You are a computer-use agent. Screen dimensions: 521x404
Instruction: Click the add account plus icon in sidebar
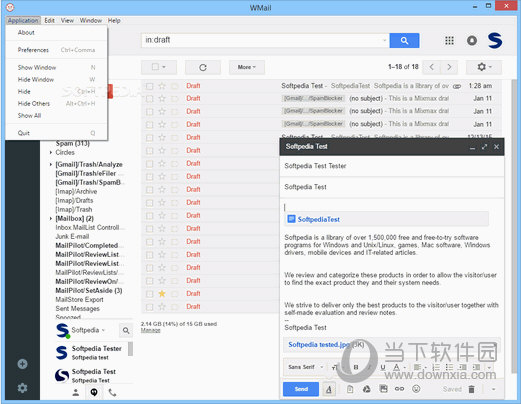pos(22,364)
